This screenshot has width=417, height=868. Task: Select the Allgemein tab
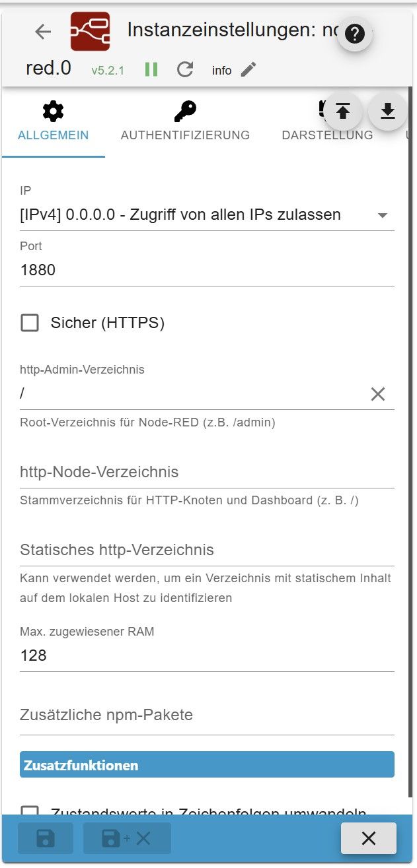point(53,123)
